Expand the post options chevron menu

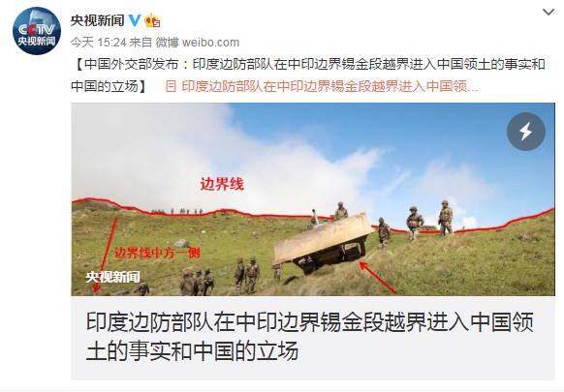click(x=548, y=13)
